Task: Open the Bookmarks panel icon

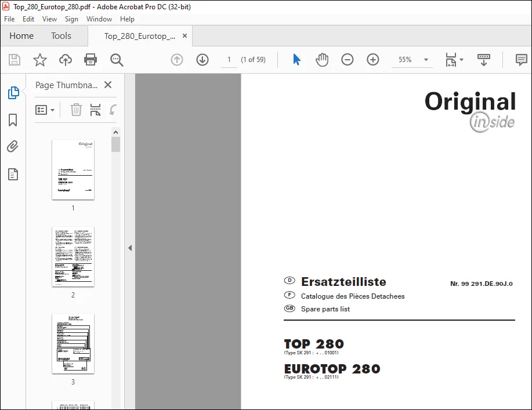Action: (13, 119)
